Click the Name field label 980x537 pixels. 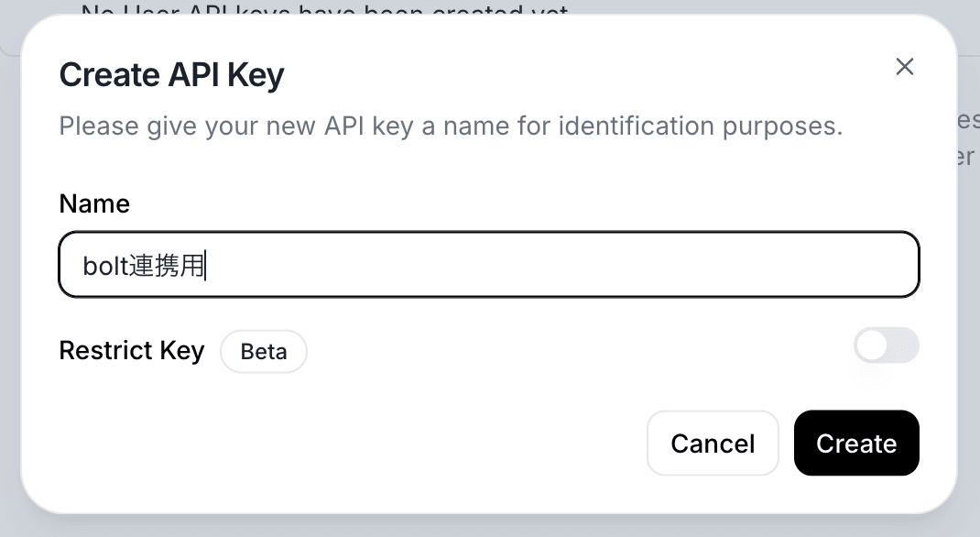point(94,203)
